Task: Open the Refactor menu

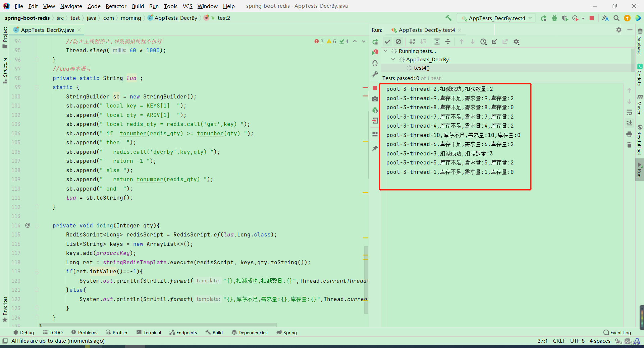Action: tap(116, 6)
